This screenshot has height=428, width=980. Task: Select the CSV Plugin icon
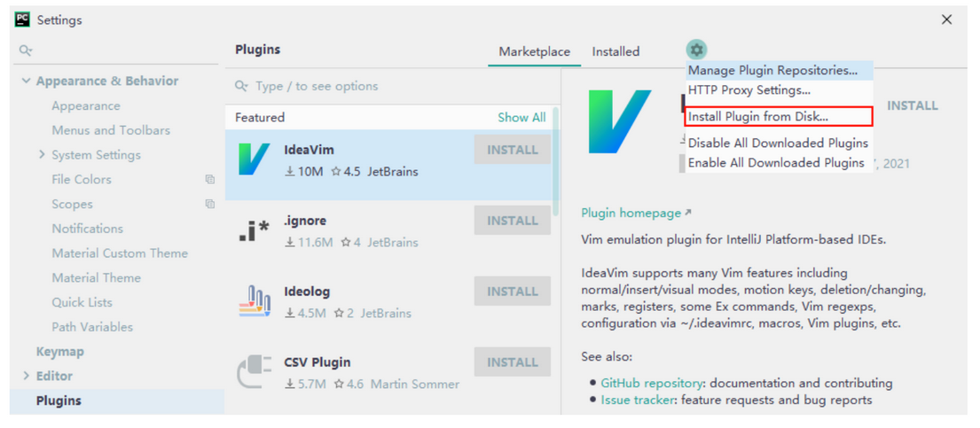coord(255,372)
